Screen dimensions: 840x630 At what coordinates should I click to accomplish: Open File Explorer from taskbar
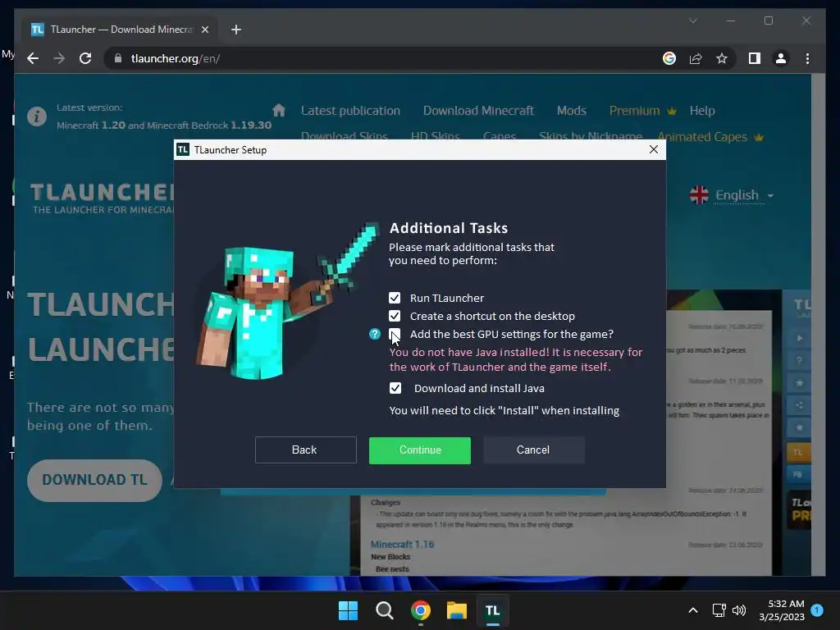[x=457, y=610]
